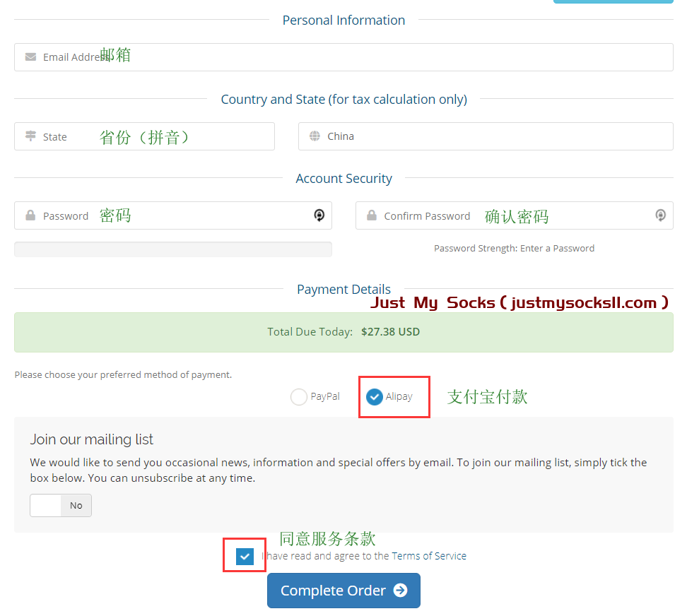Click the envelope icon in Email field
Viewport: 687px width, 616px height.
30,57
